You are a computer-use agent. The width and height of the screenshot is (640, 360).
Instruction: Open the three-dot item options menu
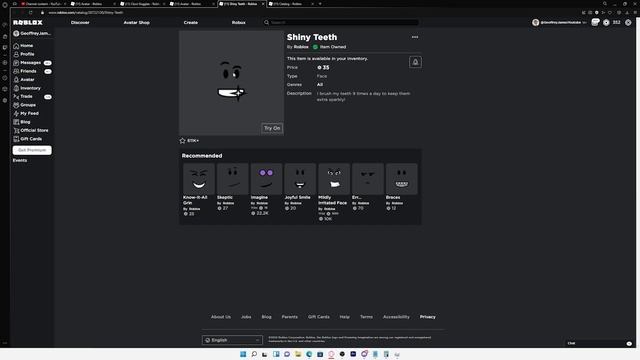[415, 37]
